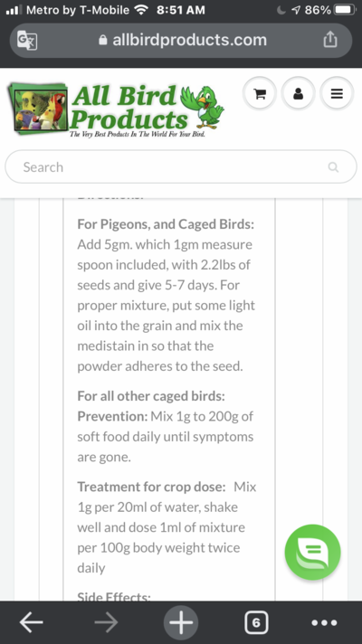Tap the bird photo collage in logo
The width and height of the screenshot is (362, 644).
tap(38, 109)
